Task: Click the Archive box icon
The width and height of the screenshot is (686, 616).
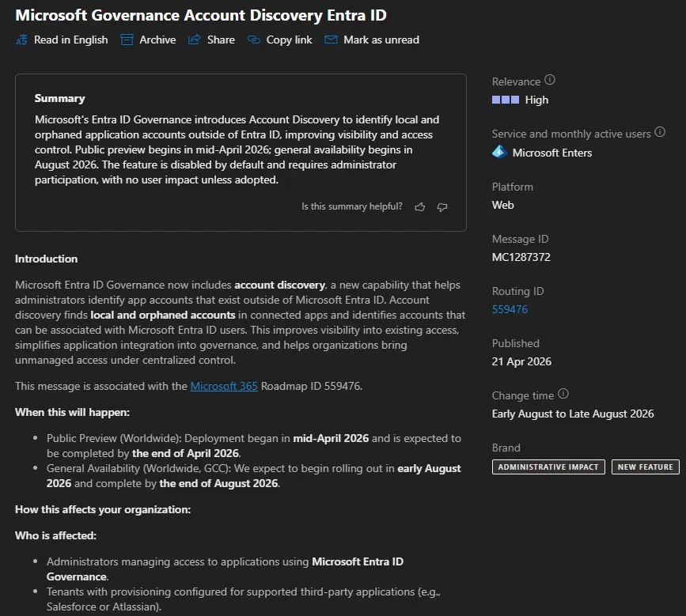Action: [127, 40]
